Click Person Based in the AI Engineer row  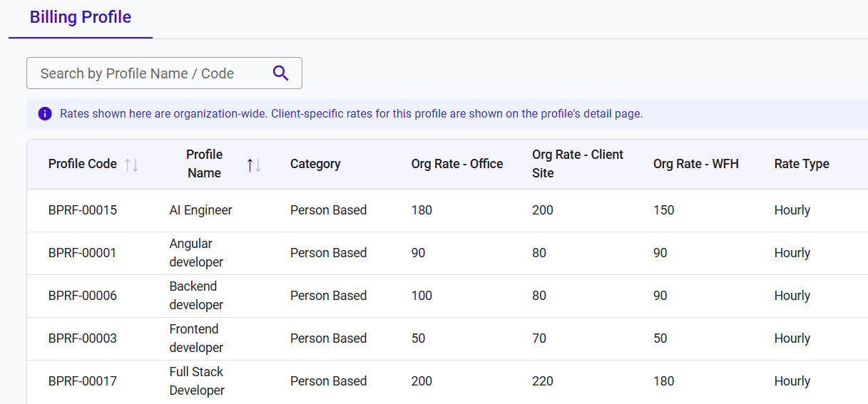coord(329,210)
